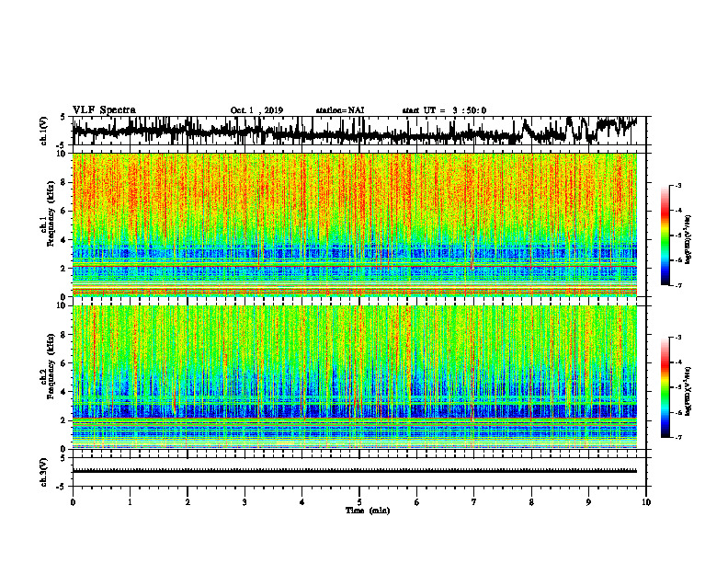This screenshot has width=728, height=563.
Task: Click the "-7" label on ch.2 color bar
Action: (x=678, y=437)
